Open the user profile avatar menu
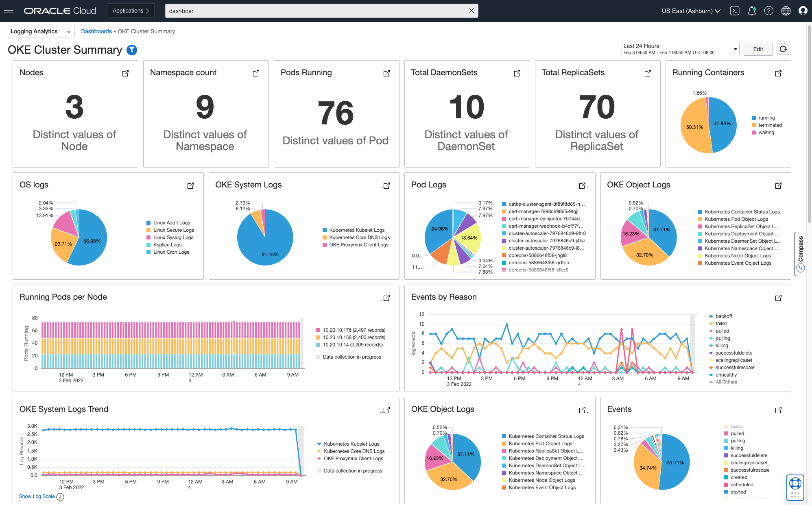 pos(803,11)
